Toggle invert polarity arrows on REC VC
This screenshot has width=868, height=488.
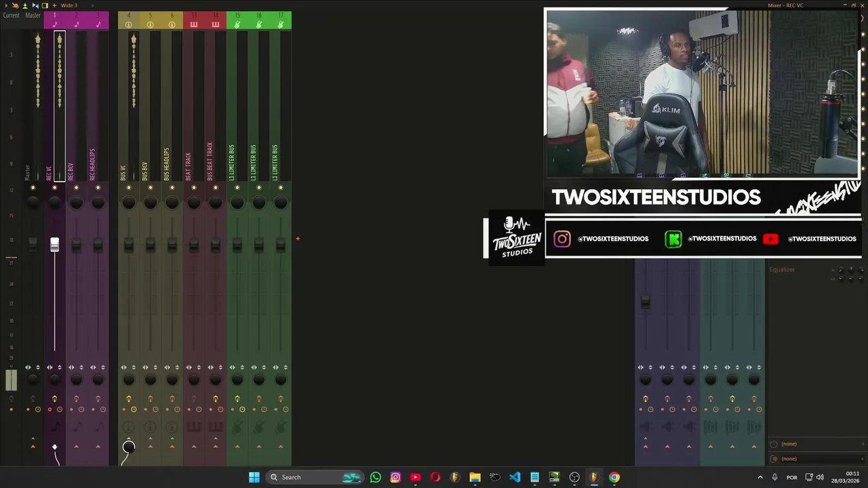(x=60, y=367)
